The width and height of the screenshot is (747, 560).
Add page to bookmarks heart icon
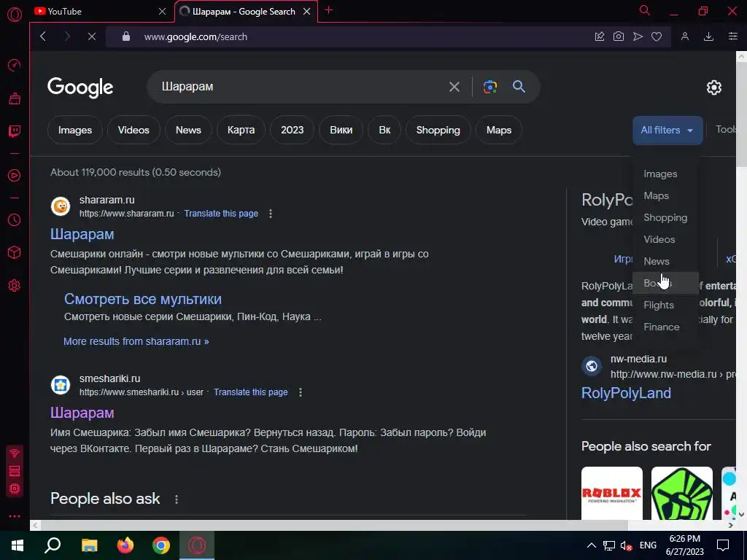point(657,36)
